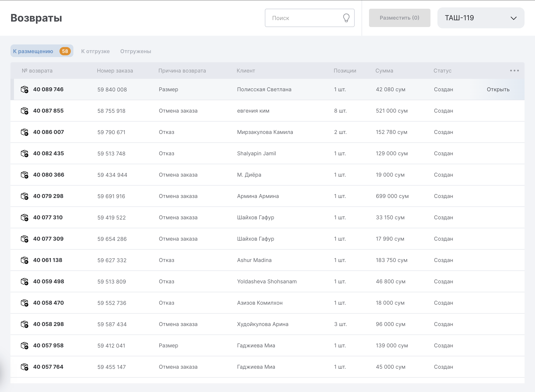Open the return row for Мирзакулова Камила
This screenshot has height=392, width=535.
pos(265,132)
